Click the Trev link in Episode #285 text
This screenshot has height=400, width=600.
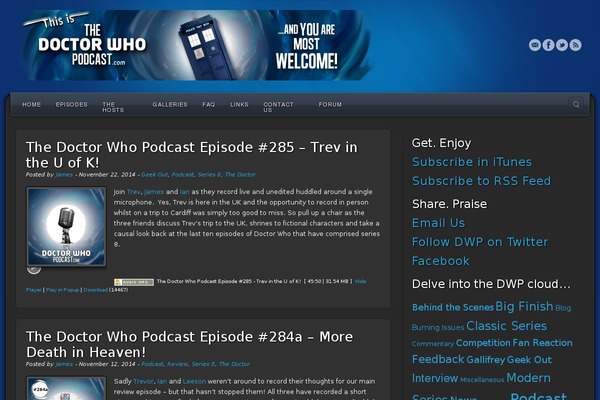click(x=134, y=192)
